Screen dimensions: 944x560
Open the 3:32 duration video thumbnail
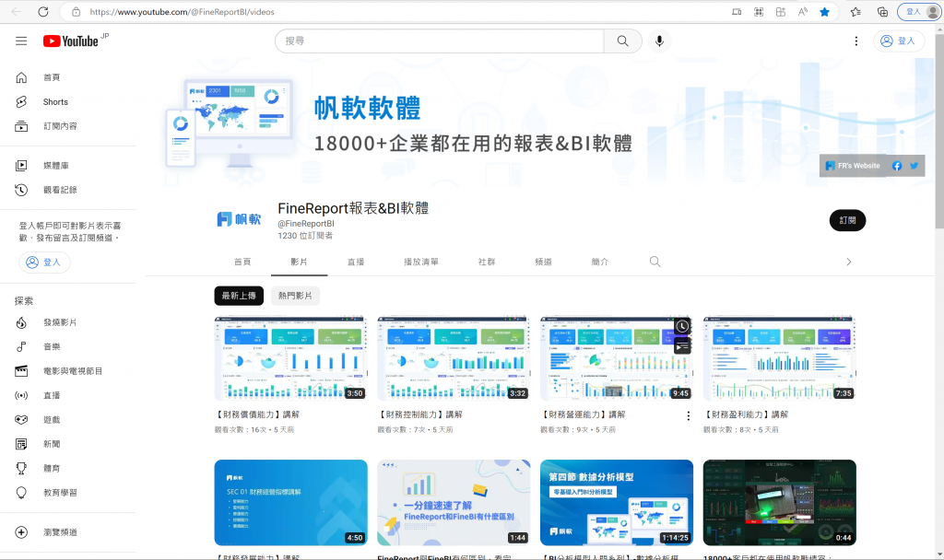coord(454,358)
